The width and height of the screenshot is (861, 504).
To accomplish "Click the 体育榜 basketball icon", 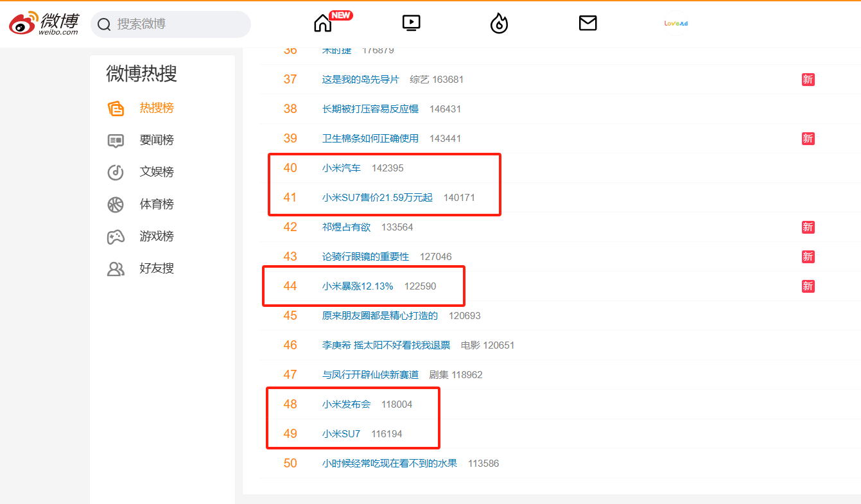I will (116, 204).
